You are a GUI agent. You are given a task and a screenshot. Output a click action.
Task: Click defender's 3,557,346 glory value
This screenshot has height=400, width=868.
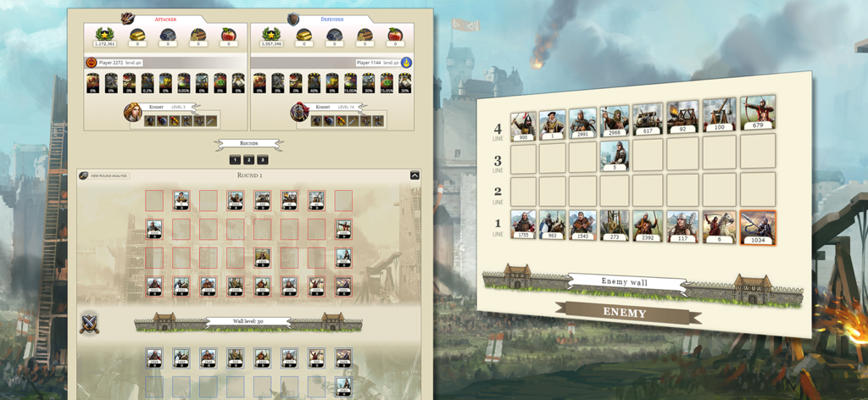[x=271, y=44]
